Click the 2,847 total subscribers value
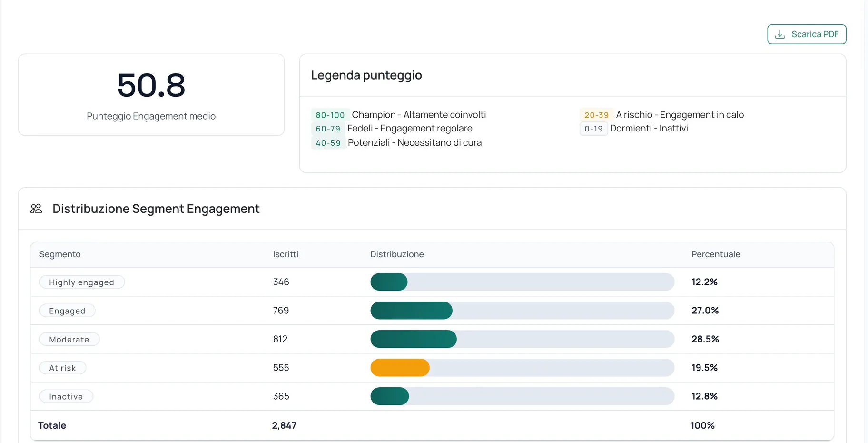Image resolution: width=868 pixels, height=443 pixels. pyautogui.click(x=284, y=425)
